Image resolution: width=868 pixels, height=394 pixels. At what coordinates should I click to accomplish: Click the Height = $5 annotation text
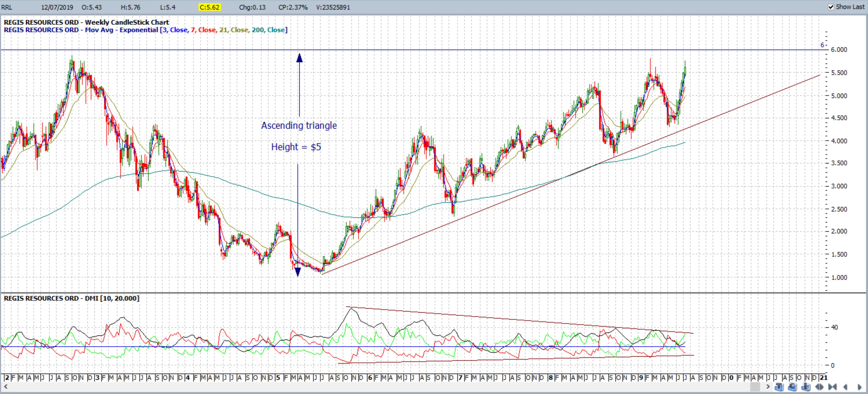click(296, 147)
